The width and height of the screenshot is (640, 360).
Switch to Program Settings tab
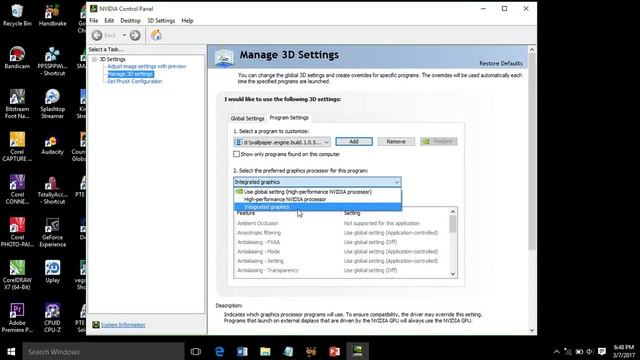coord(289,118)
